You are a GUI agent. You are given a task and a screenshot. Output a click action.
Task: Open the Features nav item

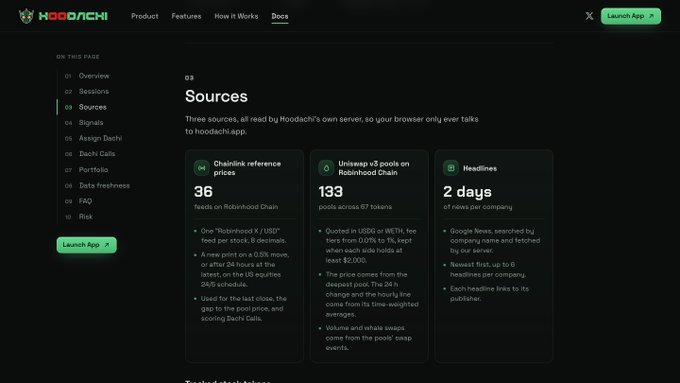point(186,16)
